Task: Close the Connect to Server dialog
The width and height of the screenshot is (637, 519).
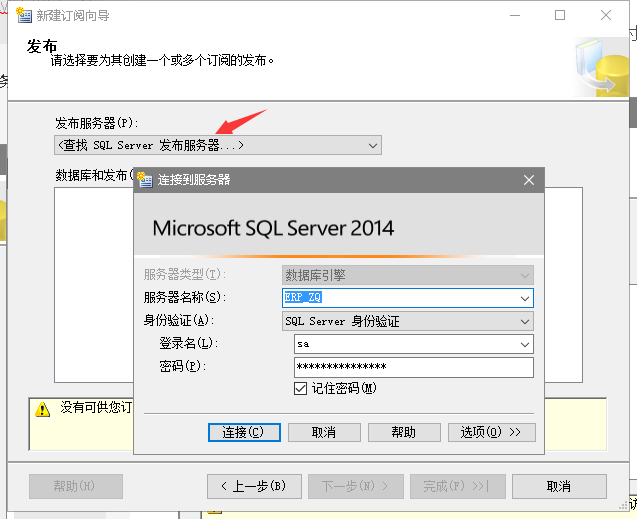Action: [x=529, y=180]
